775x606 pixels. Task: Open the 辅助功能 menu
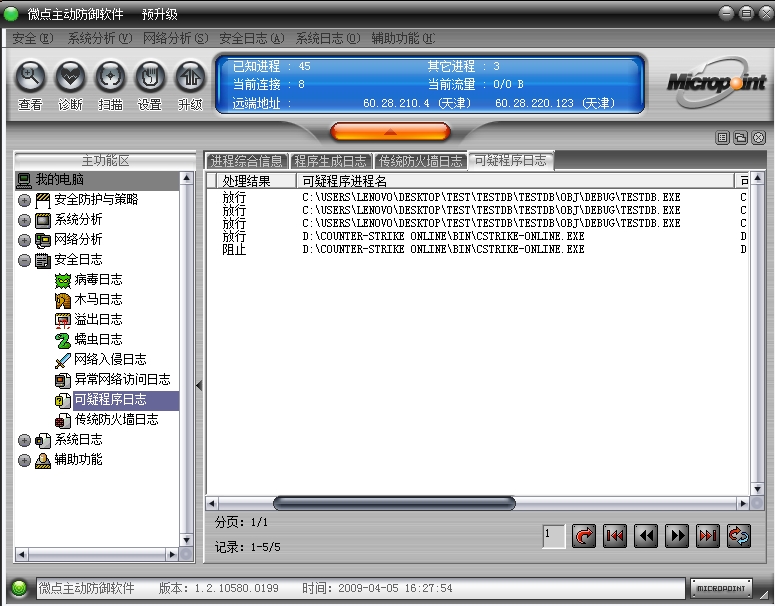pyautogui.click(x=403, y=38)
